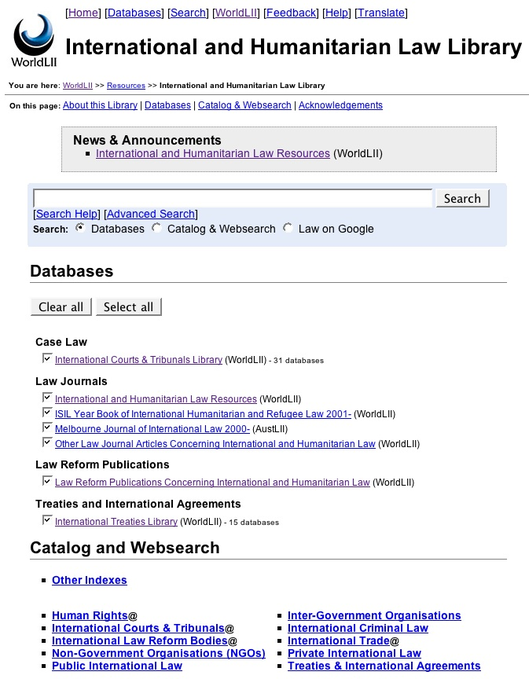Click the Select all button
The image size is (529, 679).
tap(129, 307)
